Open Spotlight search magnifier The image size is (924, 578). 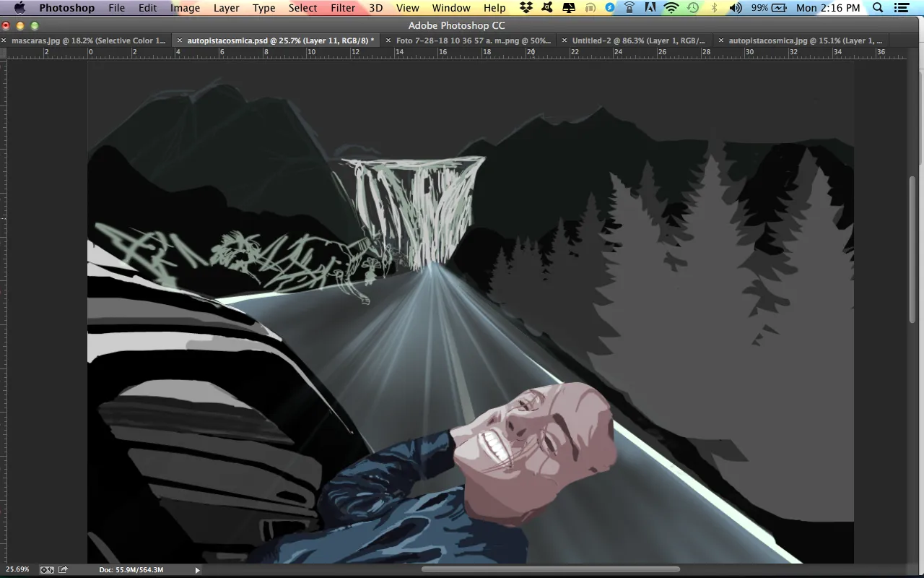coord(878,8)
